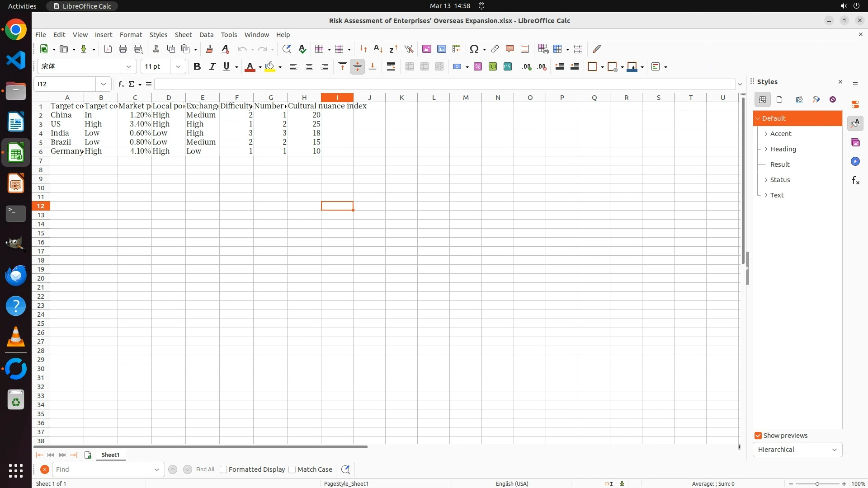The width and height of the screenshot is (868, 488).
Task: Open the Data menu
Action: click(x=206, y=35)
